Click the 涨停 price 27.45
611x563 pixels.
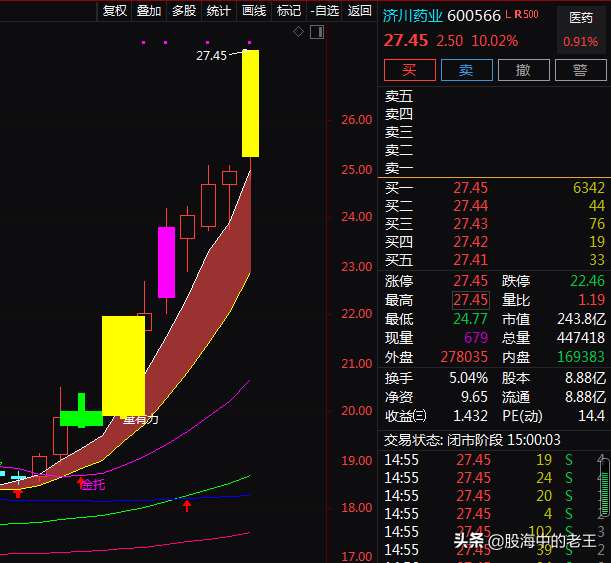(x=470, y=281)
